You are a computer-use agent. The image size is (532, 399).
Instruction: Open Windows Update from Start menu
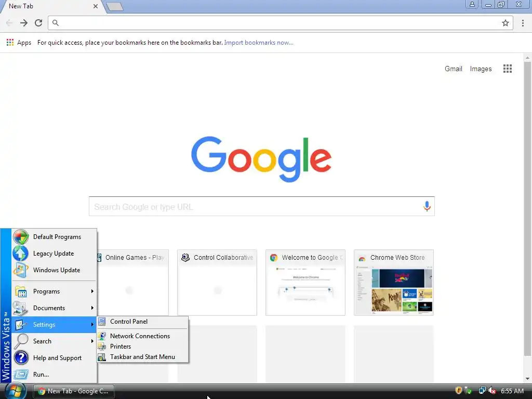point(54,270)
